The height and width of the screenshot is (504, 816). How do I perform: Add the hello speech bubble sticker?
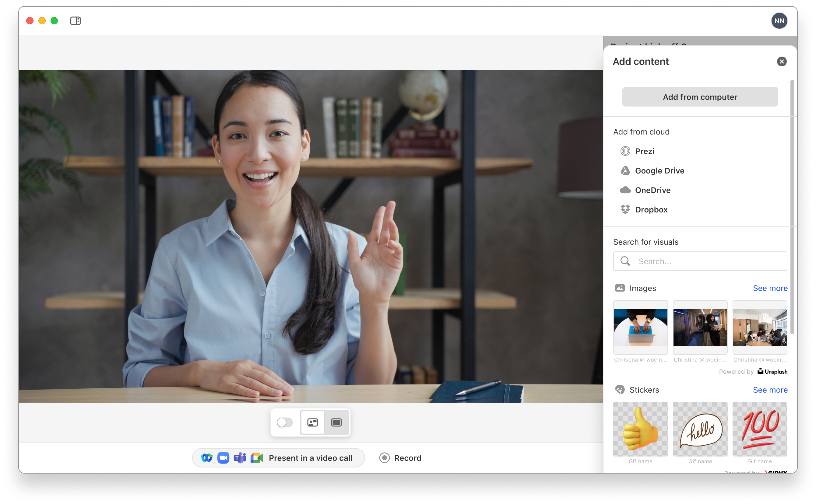pos(700,429)
